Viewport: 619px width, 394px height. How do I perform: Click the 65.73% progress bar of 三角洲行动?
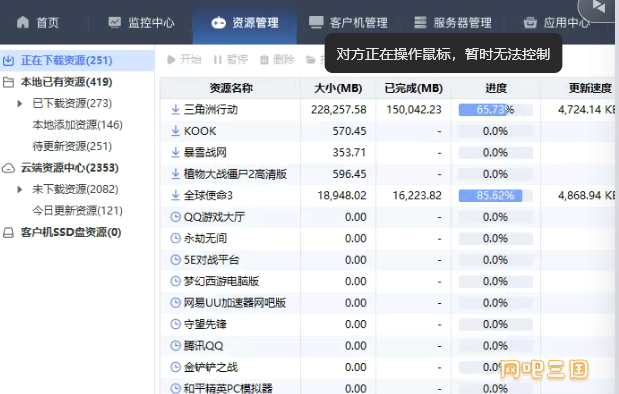click(x=495, y=110)
